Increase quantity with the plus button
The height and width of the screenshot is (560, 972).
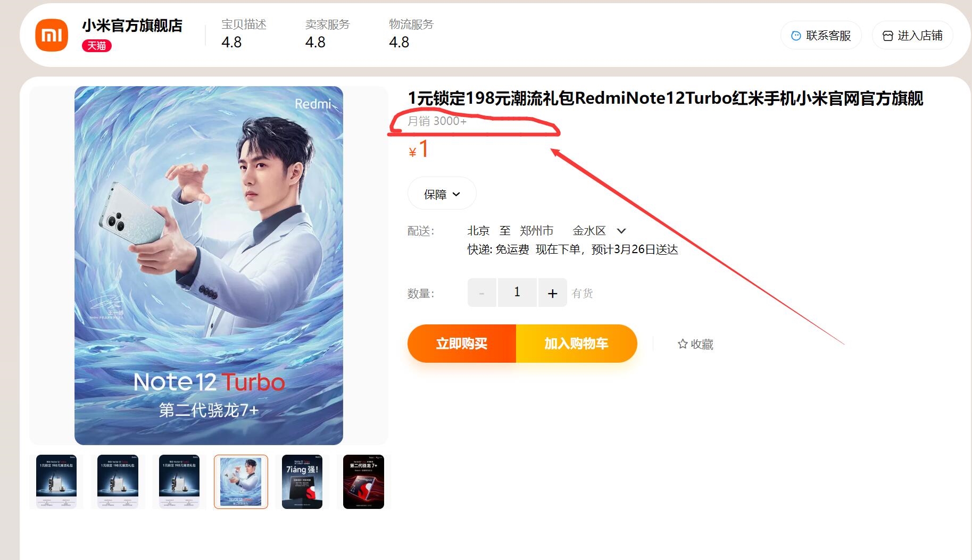click(x=552, y=293)
